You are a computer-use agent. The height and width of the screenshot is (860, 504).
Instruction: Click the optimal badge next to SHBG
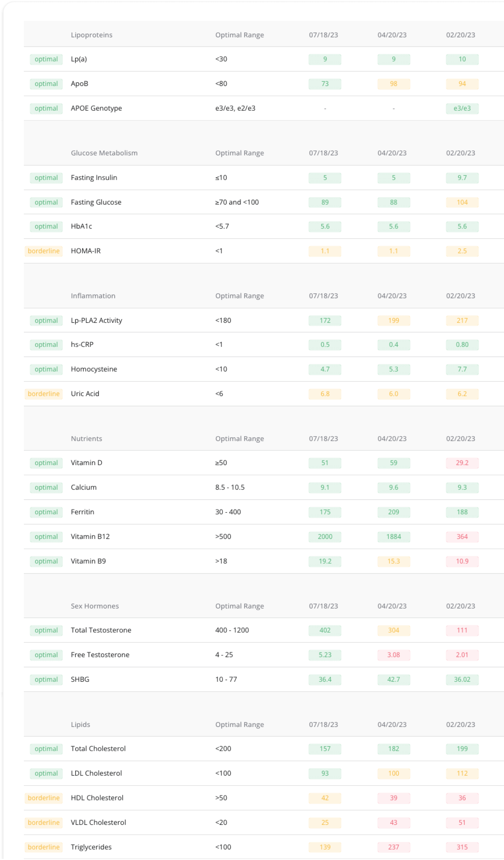click(46, 680)
